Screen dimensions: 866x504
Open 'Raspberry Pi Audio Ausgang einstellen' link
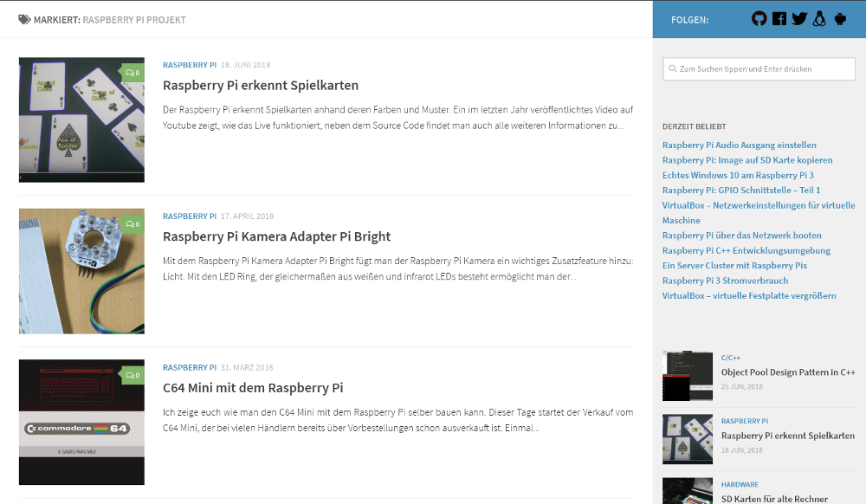(x=740, y=145)
